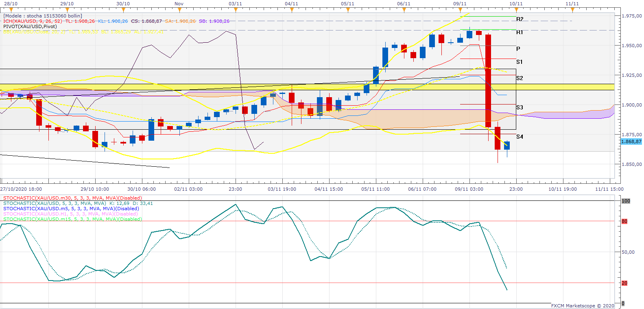The height and width of the screenshot is (309, 644).
Task: Click the Ichimoku CS: 1.868,87 value
Action: (146, 21)
